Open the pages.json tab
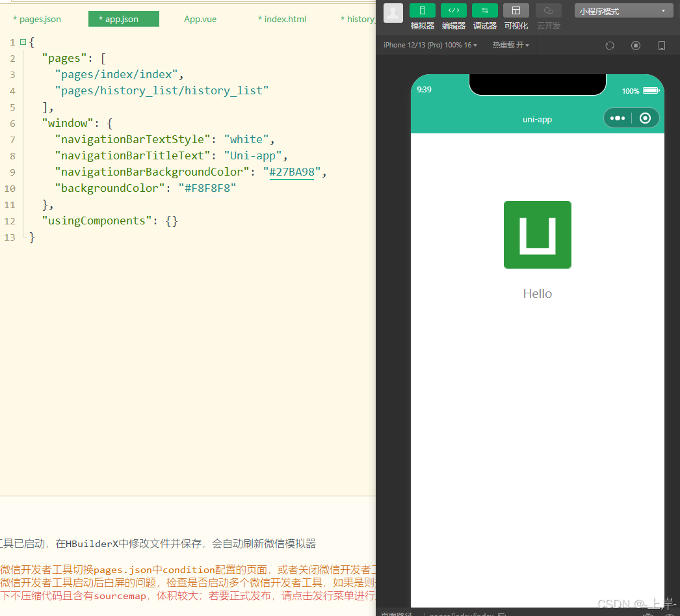The height and width of the screenshot is (616, 680). [x=36, y=19]
